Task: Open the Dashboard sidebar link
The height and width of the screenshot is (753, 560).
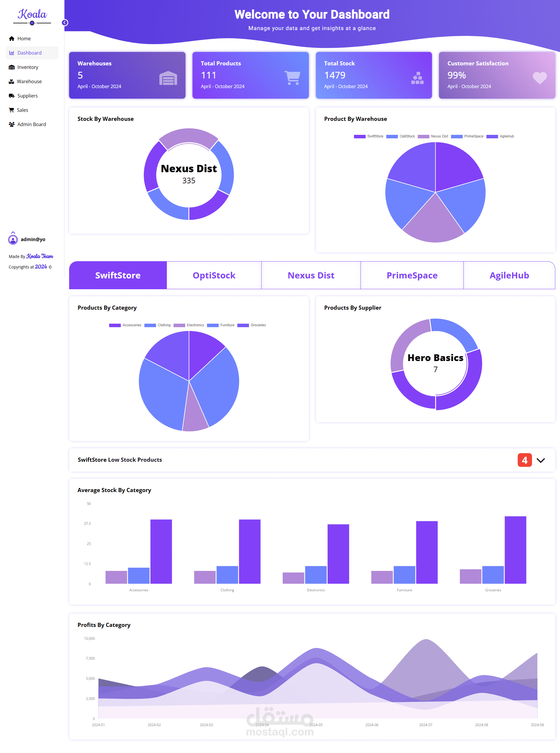Action: [x=29, y=53]
